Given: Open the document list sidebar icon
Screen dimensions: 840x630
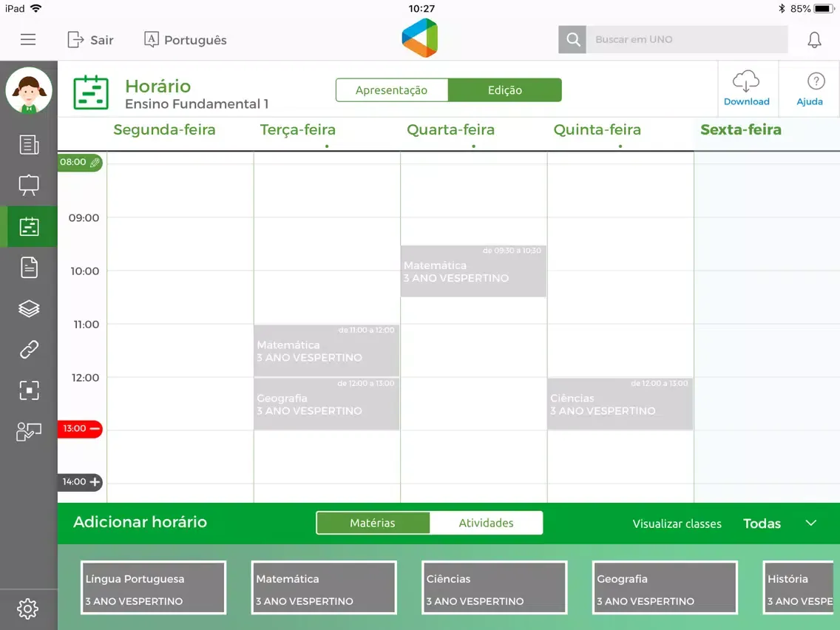Looking at the screenshot, I should click(29, 145).
